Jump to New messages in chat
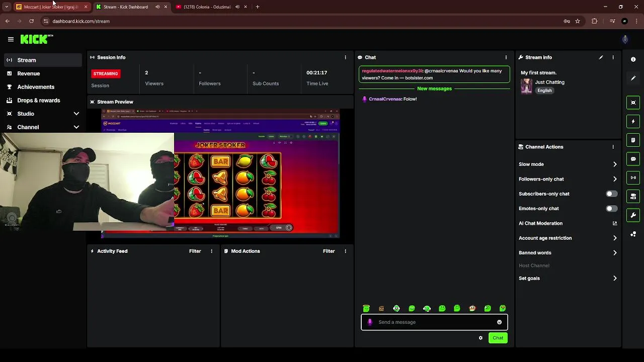 coord(434,88)
